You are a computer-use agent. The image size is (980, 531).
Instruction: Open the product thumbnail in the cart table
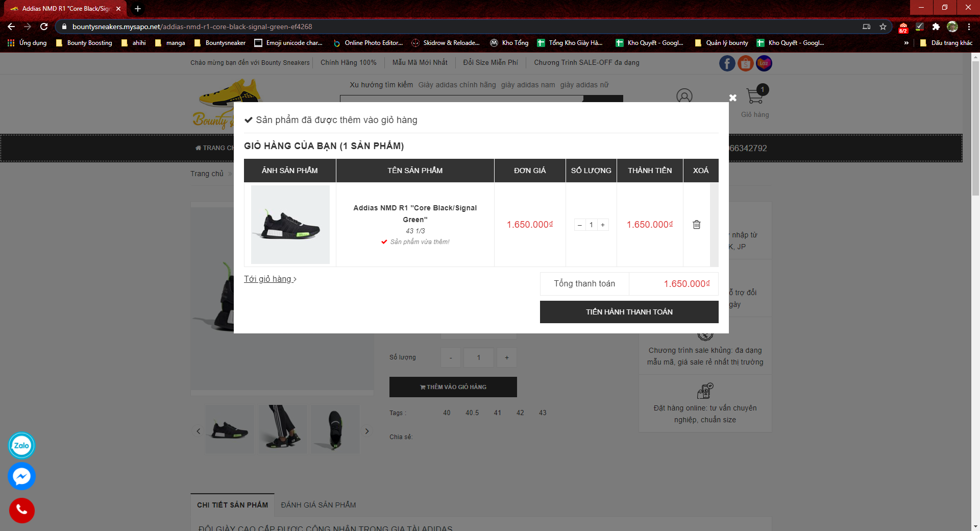(x=290, y=225)
